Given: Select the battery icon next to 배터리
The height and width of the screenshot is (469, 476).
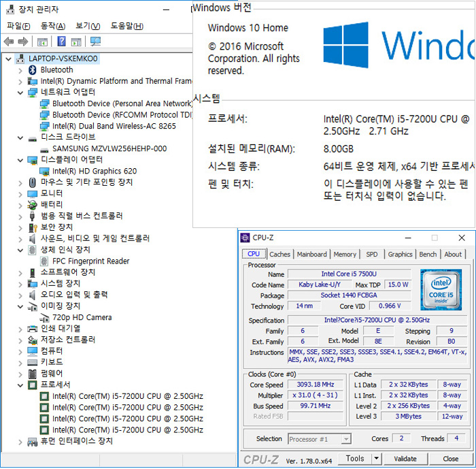Looking at the screenshot, I should 32,205.
